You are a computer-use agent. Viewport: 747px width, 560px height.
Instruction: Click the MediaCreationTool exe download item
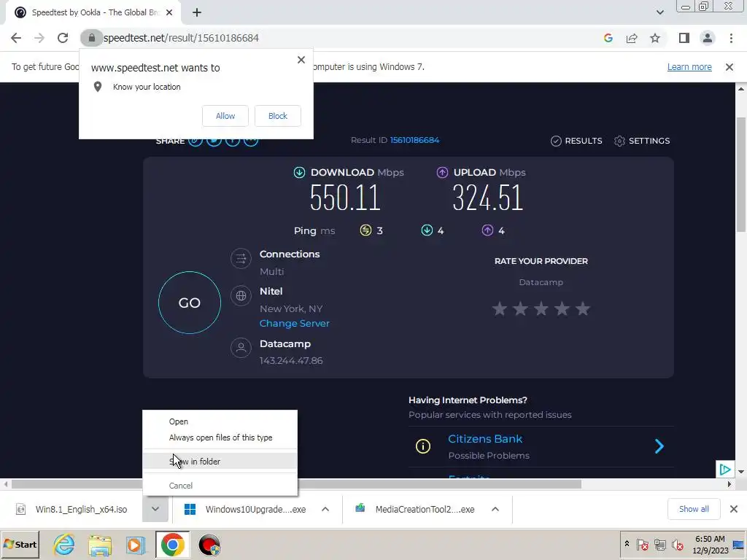[415, 510]
